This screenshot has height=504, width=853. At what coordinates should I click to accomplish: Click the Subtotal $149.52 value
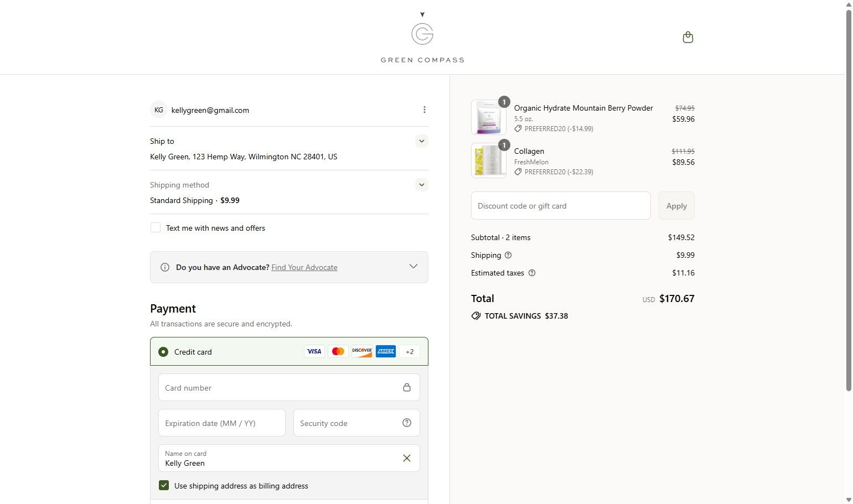pyautogui.click(x=681, y=237)
